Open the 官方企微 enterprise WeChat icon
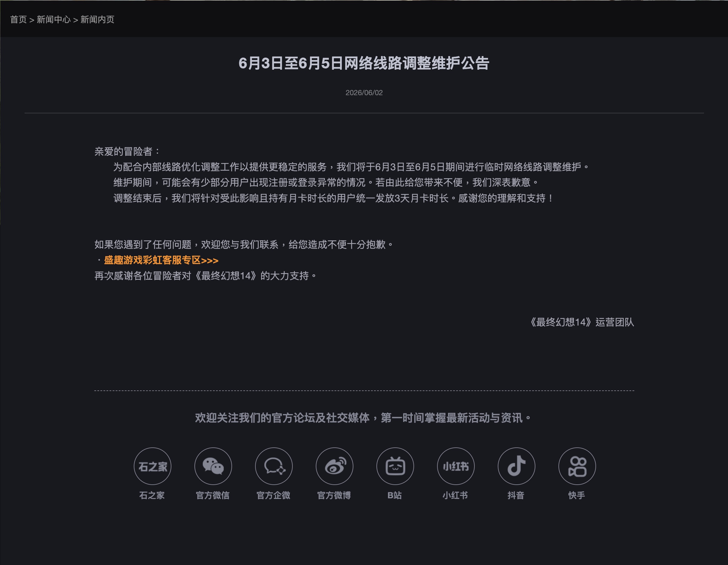 point(274,466)
